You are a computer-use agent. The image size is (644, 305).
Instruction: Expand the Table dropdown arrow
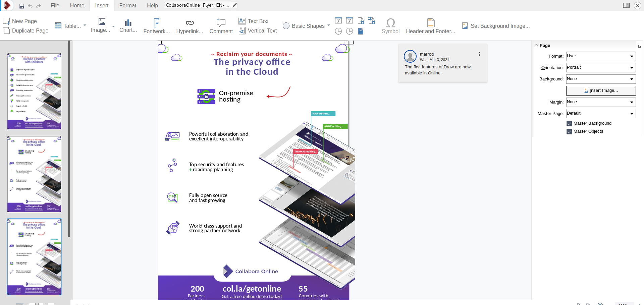(85, 25)
